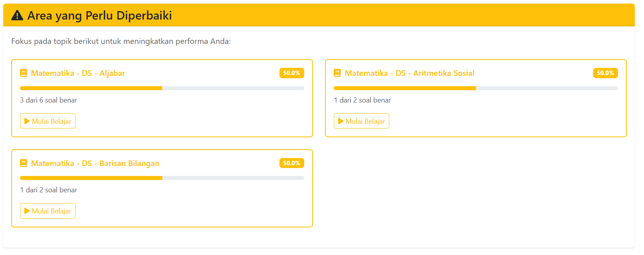644x255 pixels.
Task: Click the warning triangle icon in header
Action: click(17, 15)
